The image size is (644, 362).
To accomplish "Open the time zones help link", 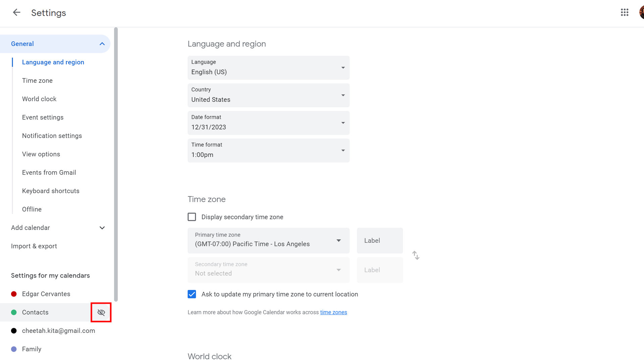I will pos(333,312).
